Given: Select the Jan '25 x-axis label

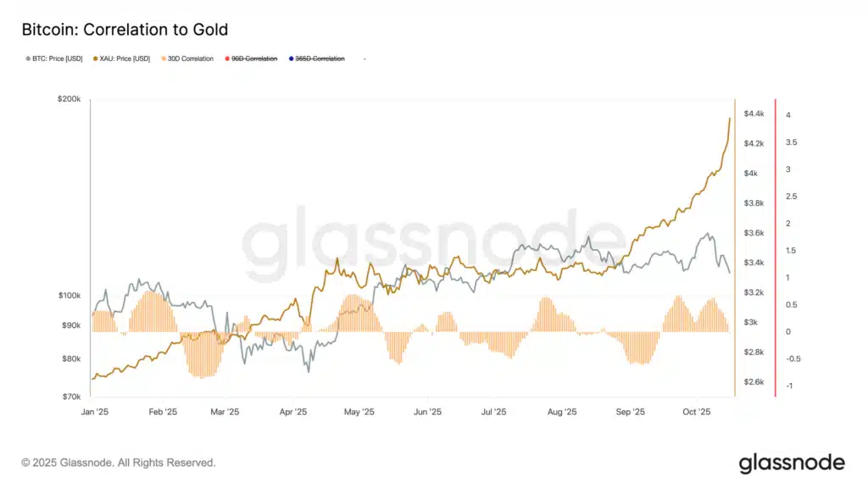Looking at the screenshot, I should 92,412.
